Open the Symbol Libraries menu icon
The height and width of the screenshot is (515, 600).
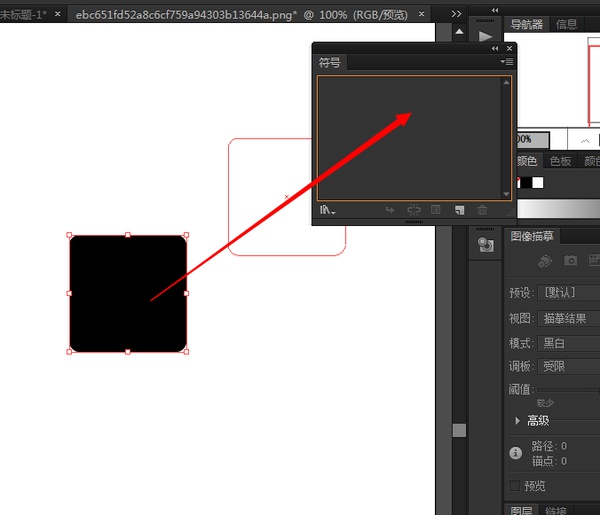(x=327, y=210)
